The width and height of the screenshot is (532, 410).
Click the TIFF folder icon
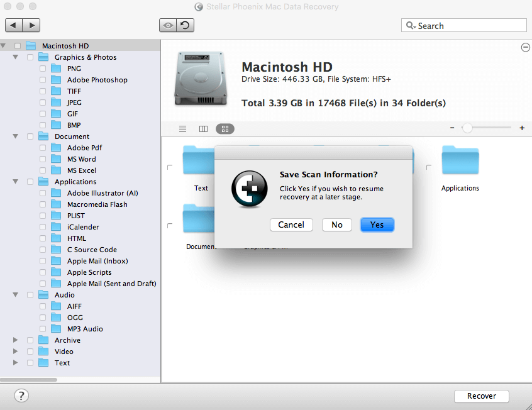[56, 91]
